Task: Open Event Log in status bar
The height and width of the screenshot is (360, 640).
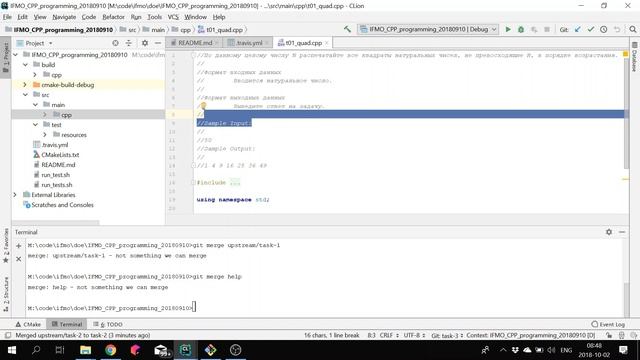Action: (608, 324)
